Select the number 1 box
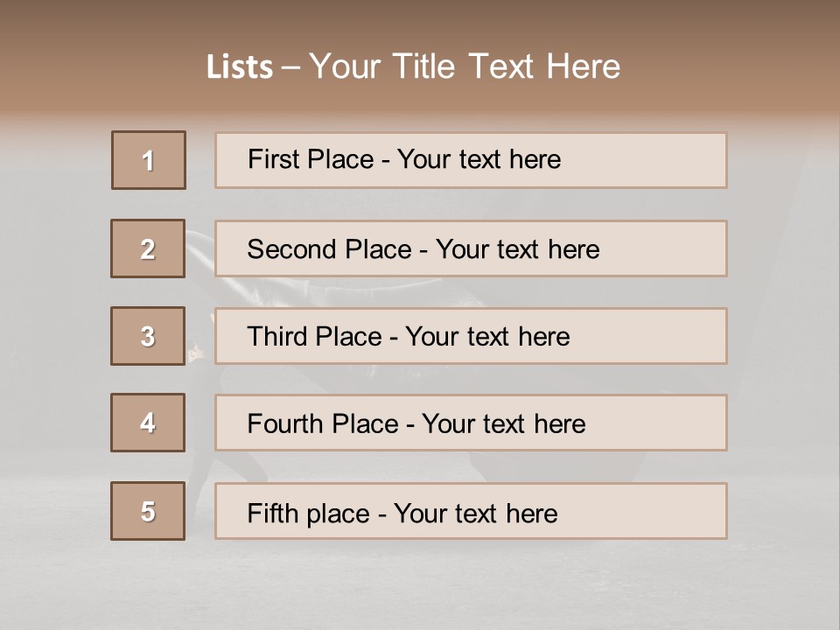This screenshot has width=840, height=630. [149, 160]
